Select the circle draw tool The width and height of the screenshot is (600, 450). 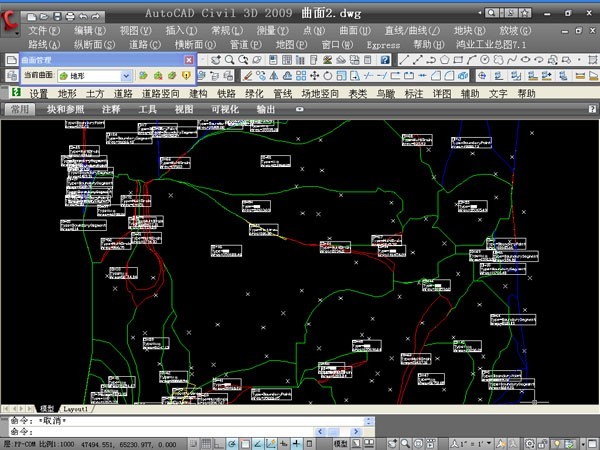485,60
